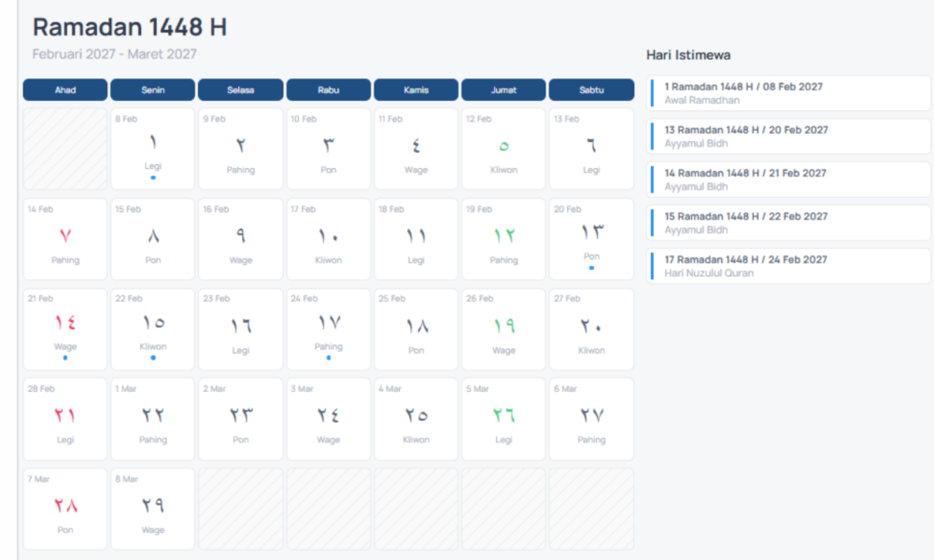The image size is (934, 560).
Task: Select the 8 Feb Legi day cell
Action: (x=153, y=148)
